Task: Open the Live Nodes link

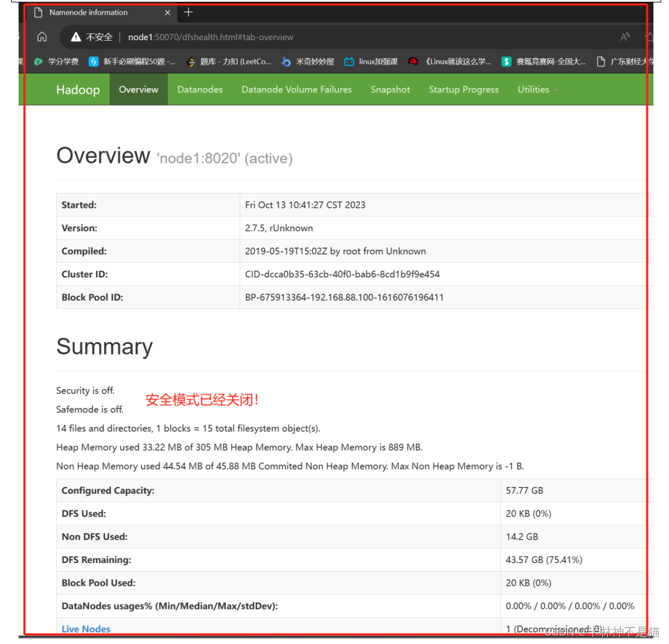Action: 86,629
